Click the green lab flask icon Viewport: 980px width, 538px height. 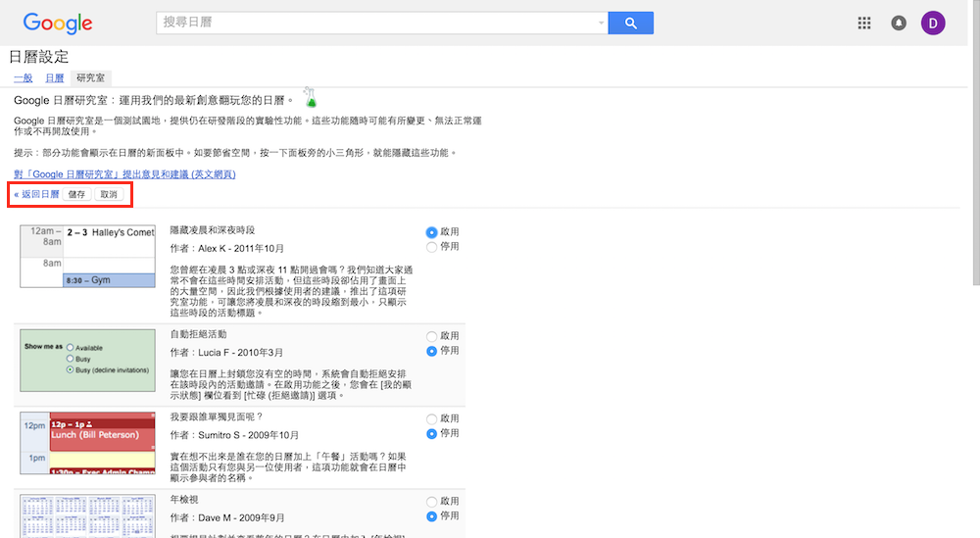pyautogui.click(x=311, y=97)
